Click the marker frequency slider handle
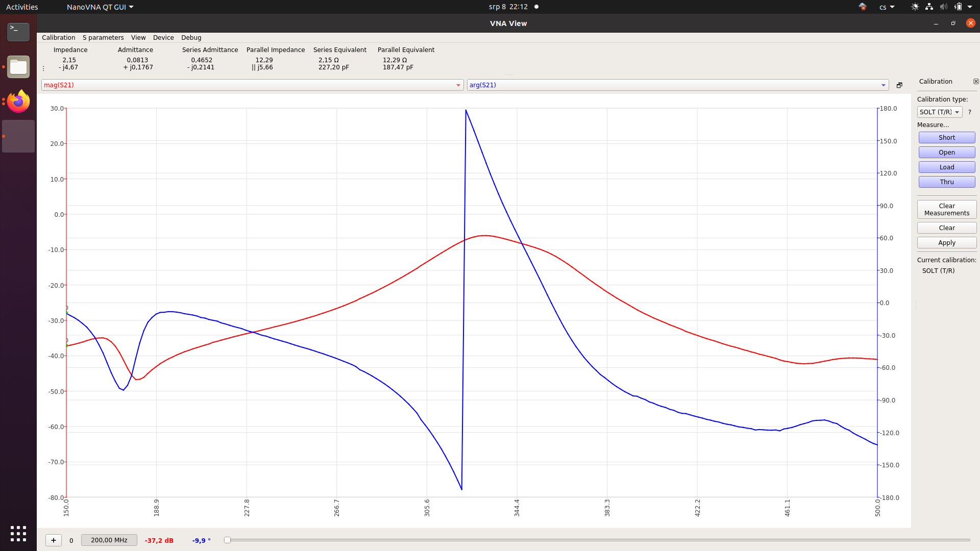Image resolution: width=980 pixels, height=551 pixels. tap(228, 540)
